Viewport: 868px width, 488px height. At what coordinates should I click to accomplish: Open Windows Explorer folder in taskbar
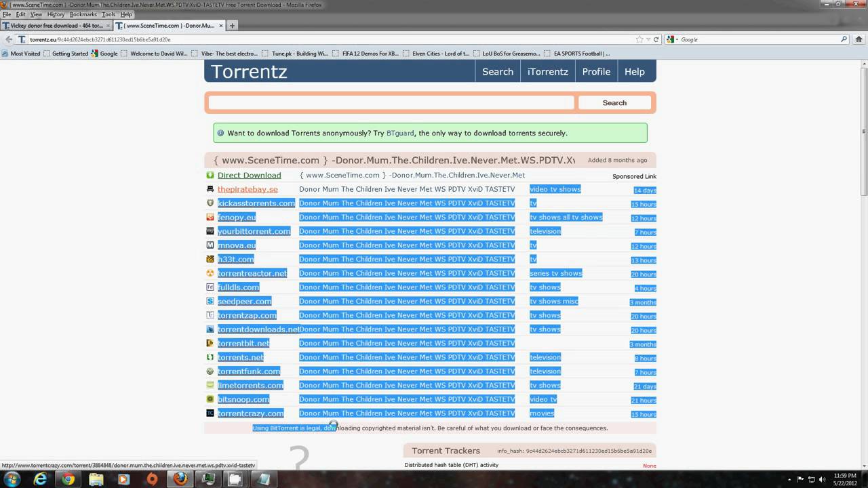pos(96,479)
